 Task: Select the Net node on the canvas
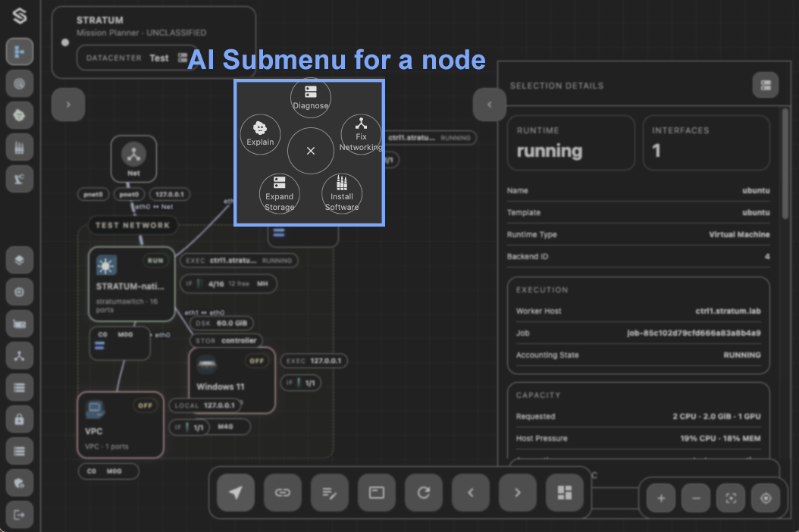coord(133,158)
